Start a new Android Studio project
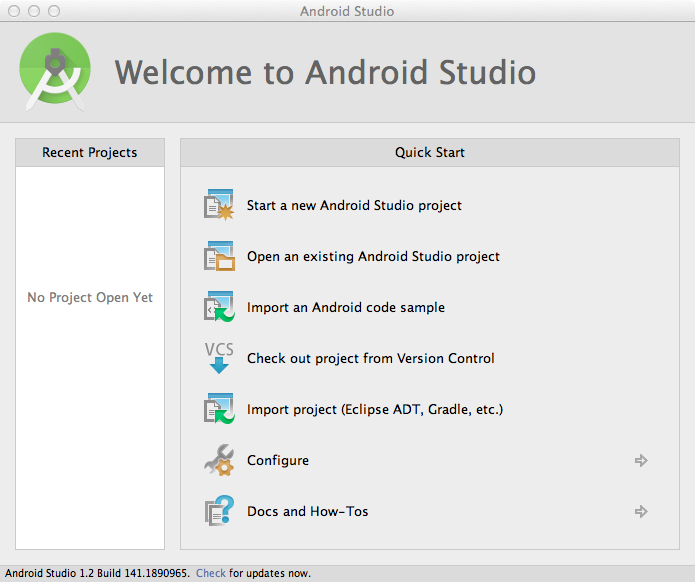The width and height of the screenshot is (695, 582). click(354, 205)
